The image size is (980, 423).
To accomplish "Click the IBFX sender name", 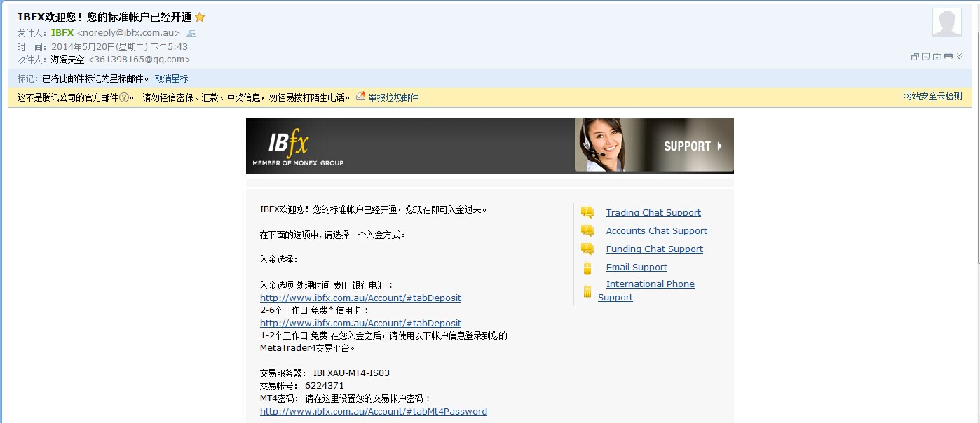I will pyautogui.click(x=62, y=33).
